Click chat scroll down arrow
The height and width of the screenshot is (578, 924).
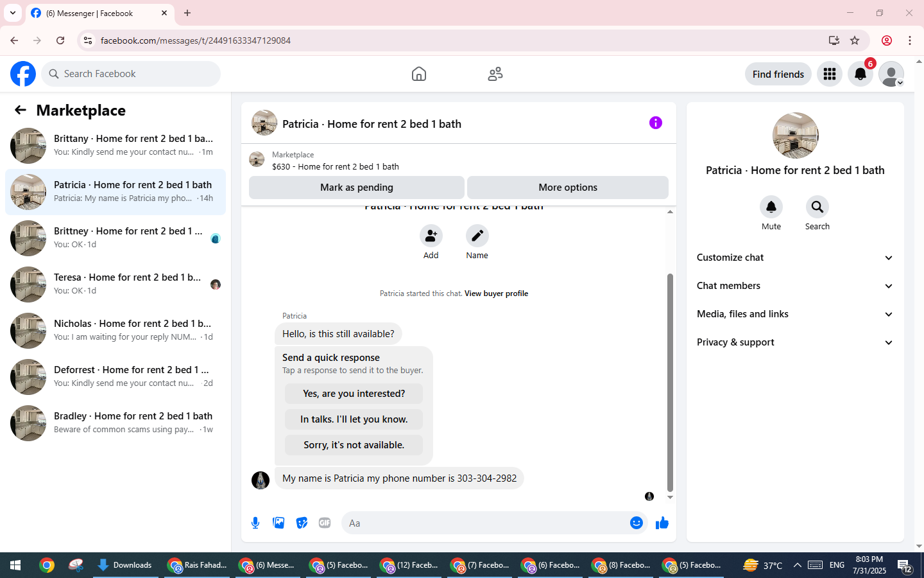click(670, 498)
